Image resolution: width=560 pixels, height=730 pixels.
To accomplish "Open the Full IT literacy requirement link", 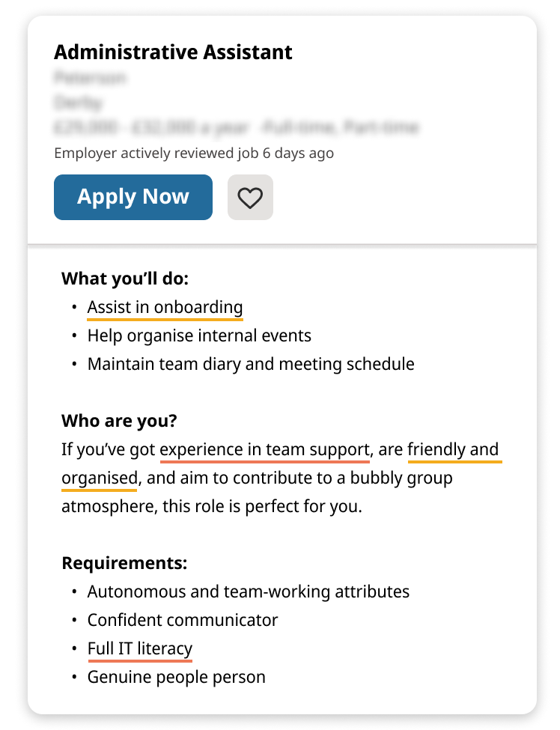I will [x=139, y=648].
